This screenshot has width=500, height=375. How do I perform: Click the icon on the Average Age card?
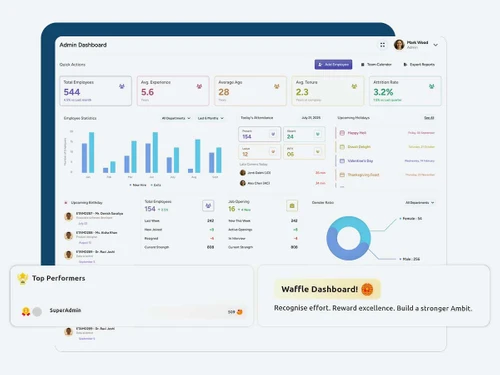277,86
